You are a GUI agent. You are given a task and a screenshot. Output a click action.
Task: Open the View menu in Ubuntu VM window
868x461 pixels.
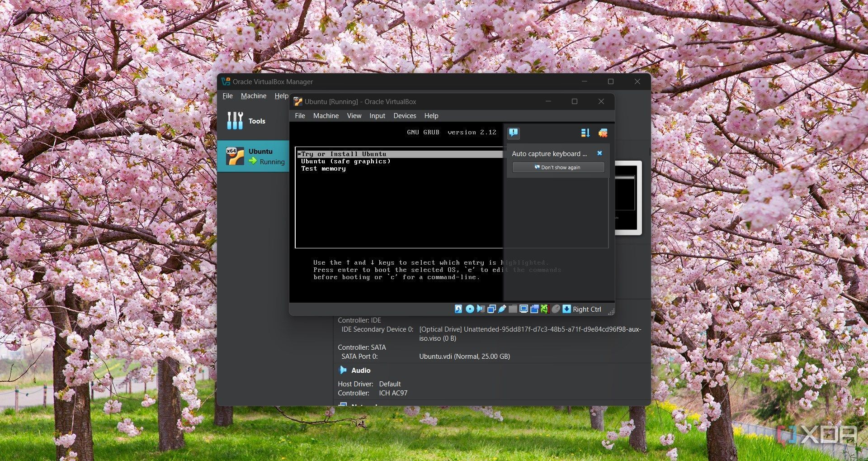[x=354, y=116]
